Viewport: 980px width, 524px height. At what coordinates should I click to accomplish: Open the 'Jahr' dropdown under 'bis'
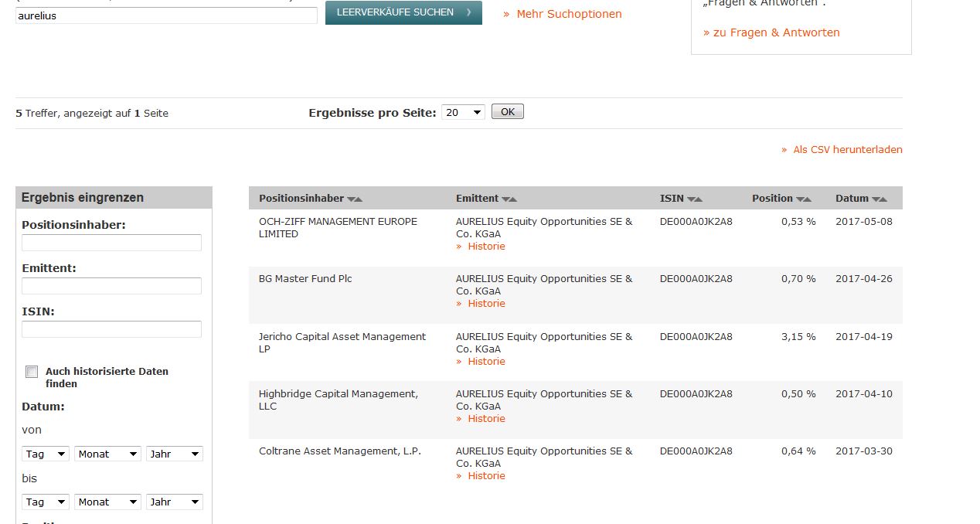[x=174, y=502]
